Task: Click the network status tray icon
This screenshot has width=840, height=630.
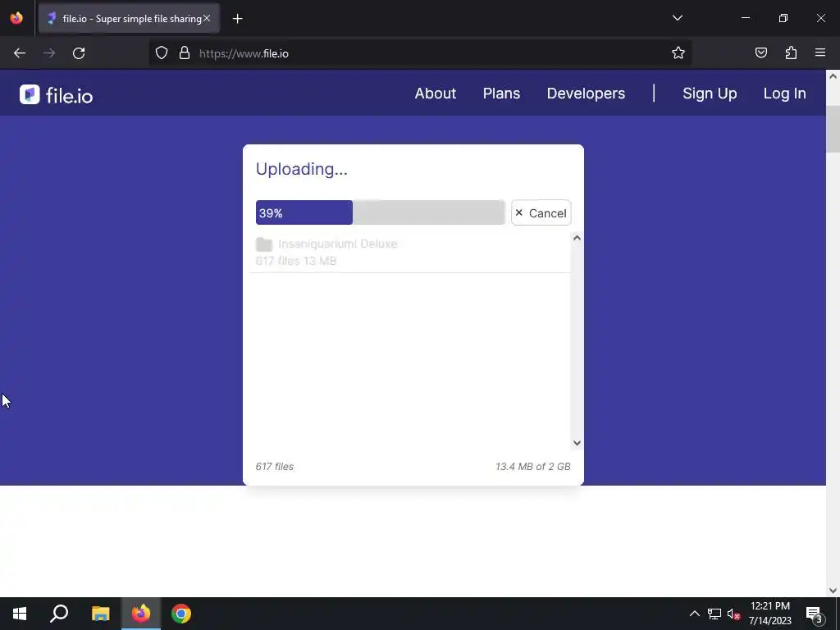Action: (714, 614)
